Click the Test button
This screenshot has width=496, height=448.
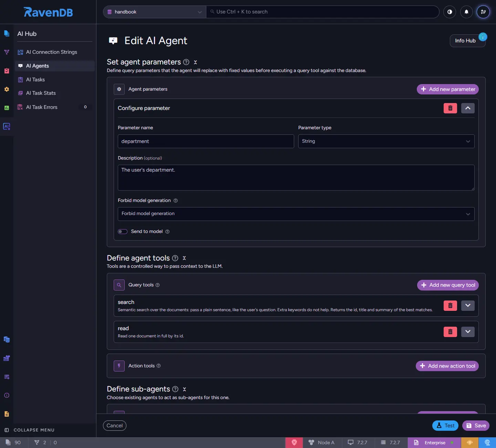(x=445, y=426)
